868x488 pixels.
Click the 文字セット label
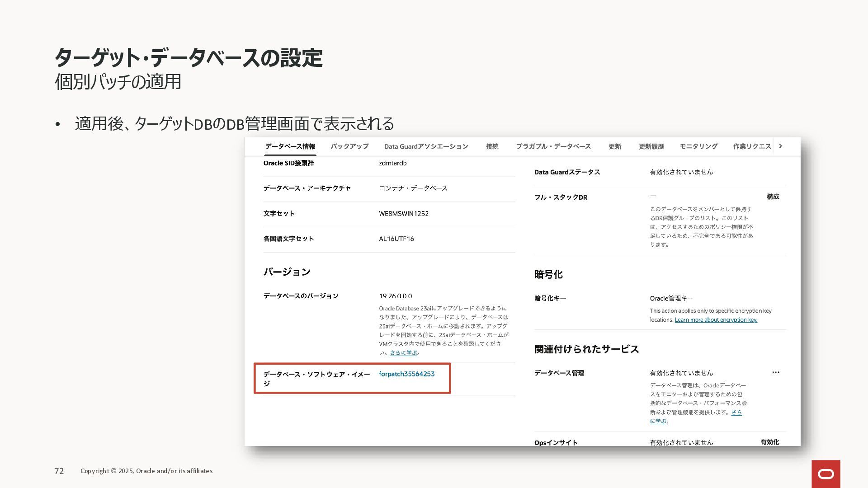click(279, 213)
